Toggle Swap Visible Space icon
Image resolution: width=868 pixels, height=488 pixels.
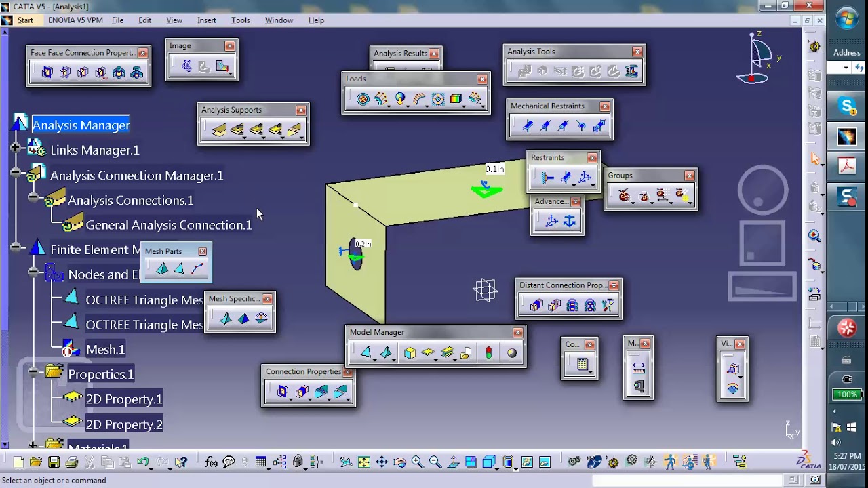coord(545,462)
